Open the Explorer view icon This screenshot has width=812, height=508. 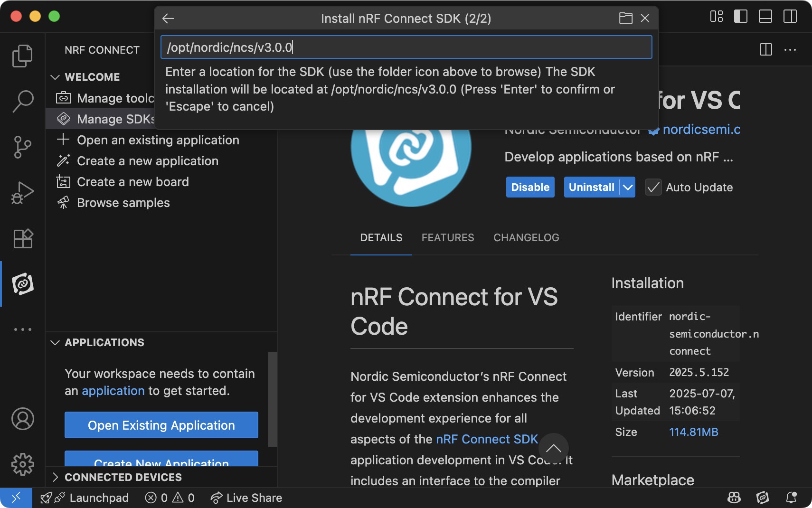(x=22, y=56)
